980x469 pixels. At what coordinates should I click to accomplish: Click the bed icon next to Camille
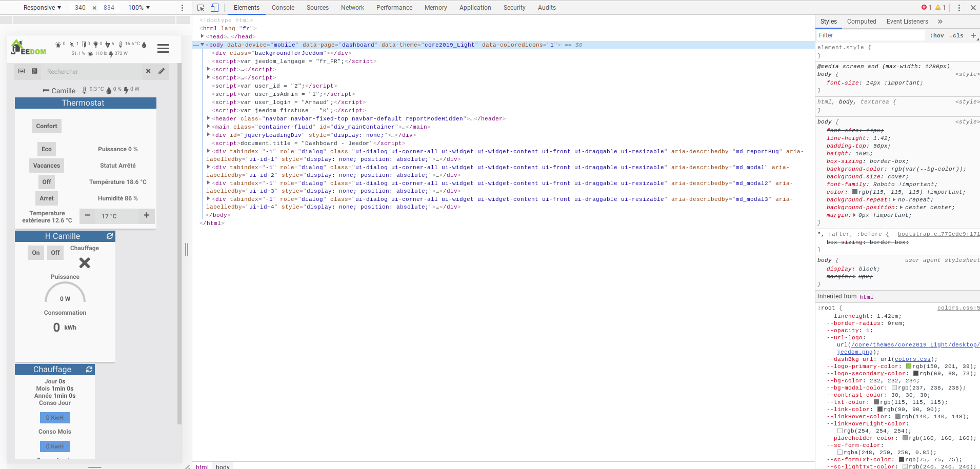pyautogui.click(x=46, y=91)
